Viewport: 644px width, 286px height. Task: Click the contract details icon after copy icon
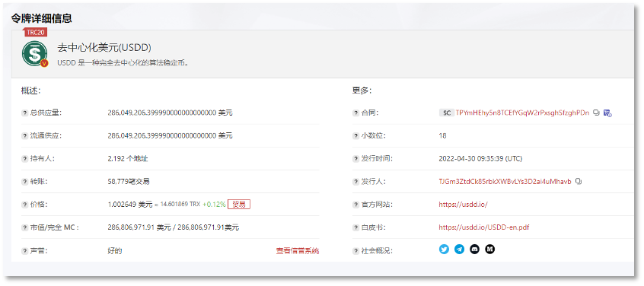pos(608,113)
